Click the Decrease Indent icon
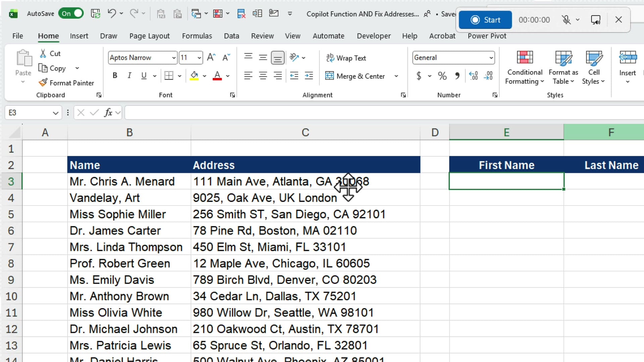Screen dimensions: 644x362 click(x=294, y=76)
